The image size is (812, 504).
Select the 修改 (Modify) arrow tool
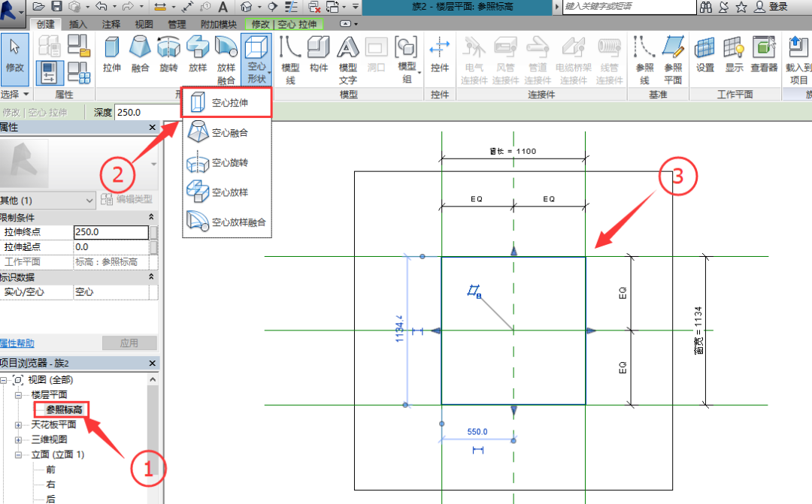tap(14, 59)
